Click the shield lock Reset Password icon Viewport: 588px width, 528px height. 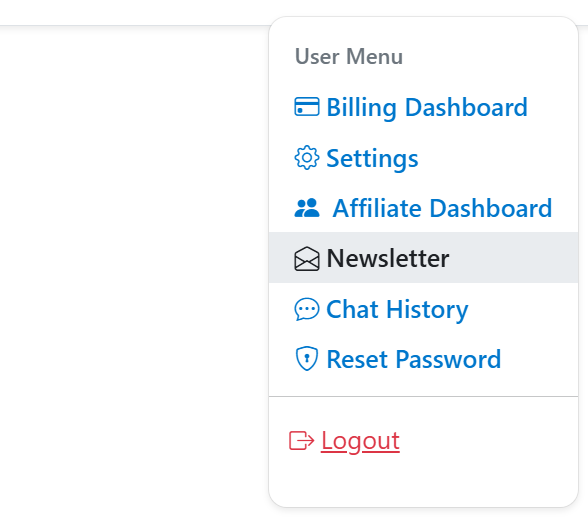click(307, 359)
